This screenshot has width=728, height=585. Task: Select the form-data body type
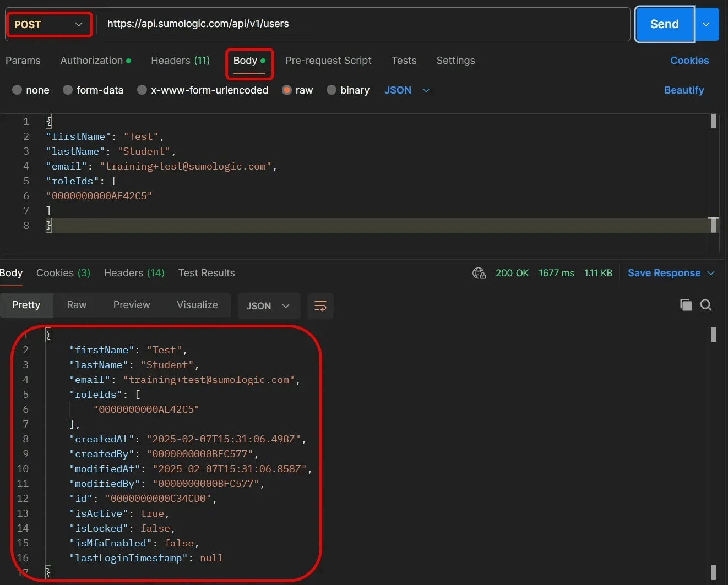pos(93,90)
